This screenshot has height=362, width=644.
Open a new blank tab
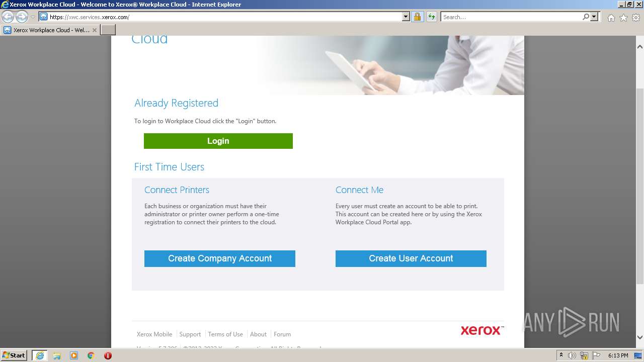click(108, 30)
